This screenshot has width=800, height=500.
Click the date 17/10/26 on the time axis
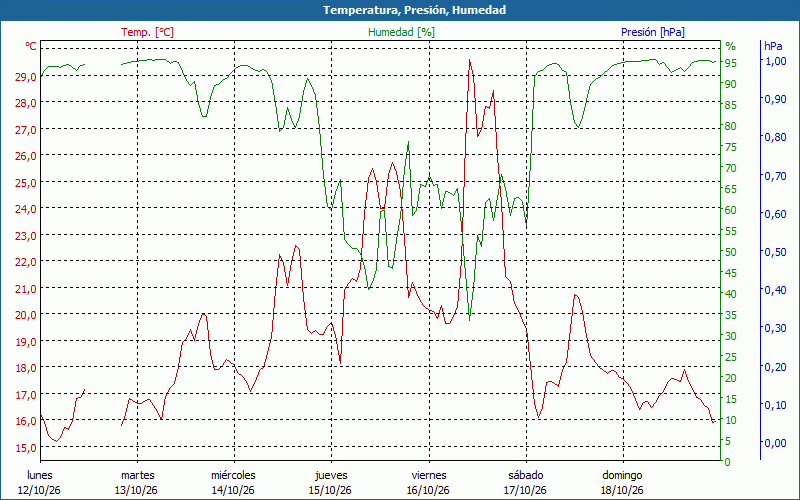click(525, 490)
